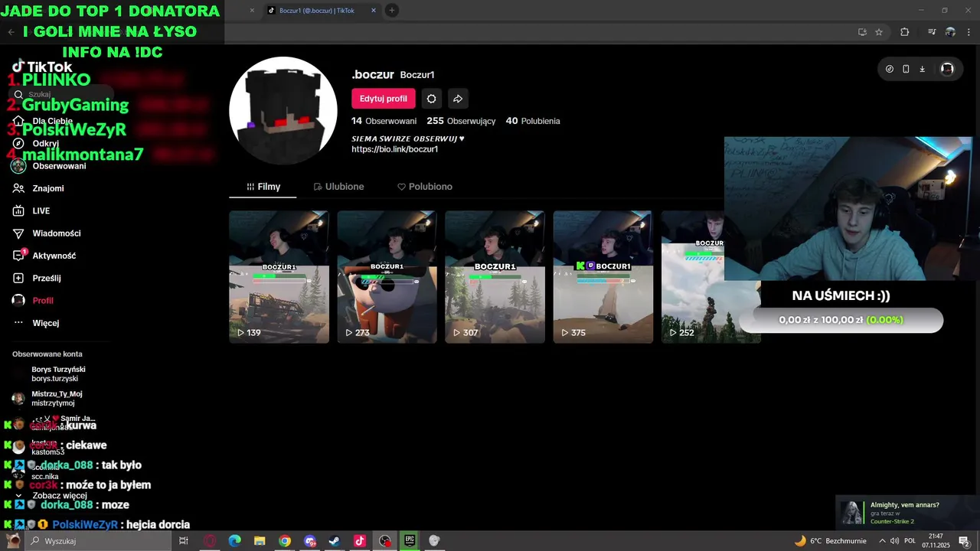This screenshot has height=551, width=980.
Task: Open Steam from the taskbar
Action: (335, 541)
